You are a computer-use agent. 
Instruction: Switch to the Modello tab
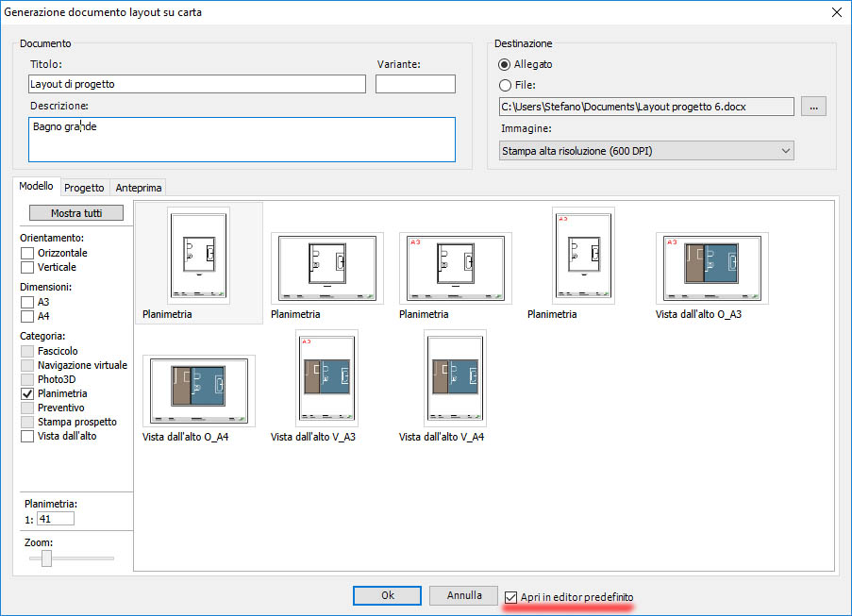click(x=36, y=187)
